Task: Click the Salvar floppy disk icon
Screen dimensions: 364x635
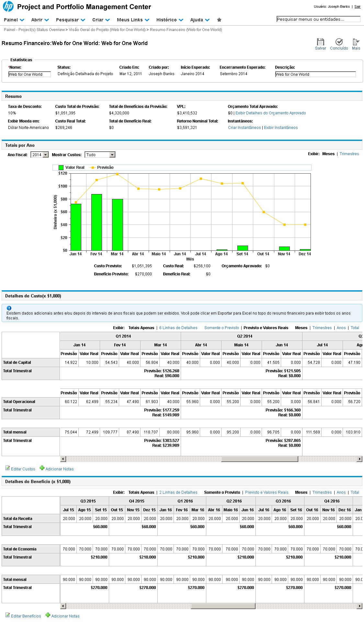Action: [320, 42]
